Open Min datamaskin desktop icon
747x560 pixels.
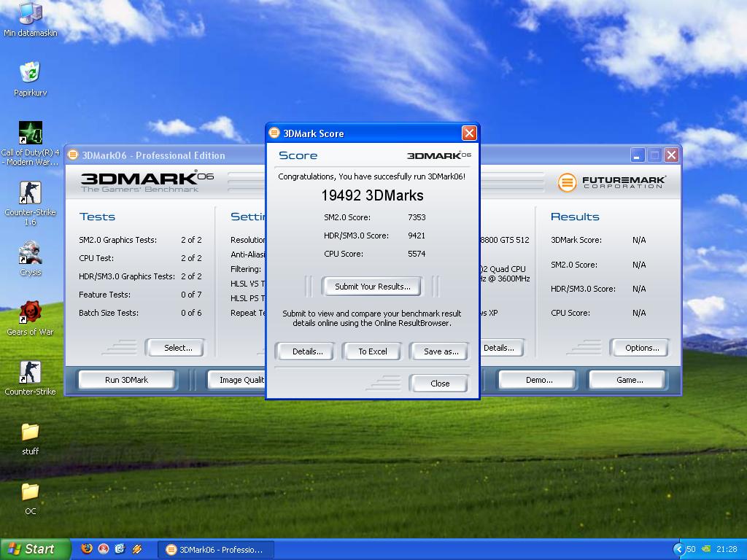(x=30, y=19)
